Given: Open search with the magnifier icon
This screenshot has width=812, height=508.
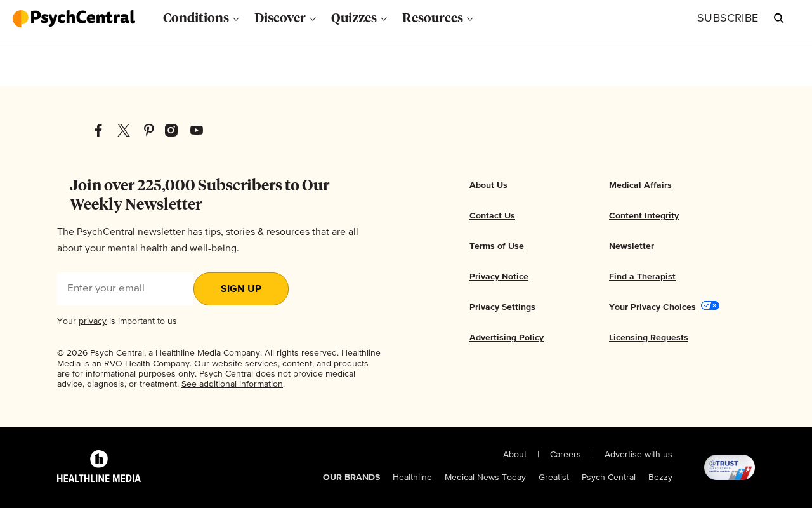Looking at the screenshot, I should coord(779,18).
